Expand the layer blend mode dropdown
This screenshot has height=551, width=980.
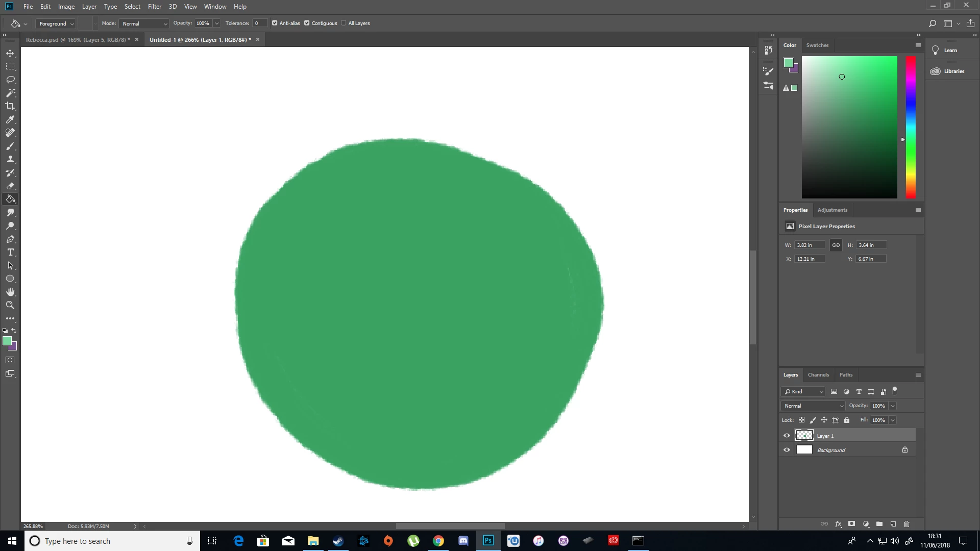pyautogui.click(x=813, y=406)
